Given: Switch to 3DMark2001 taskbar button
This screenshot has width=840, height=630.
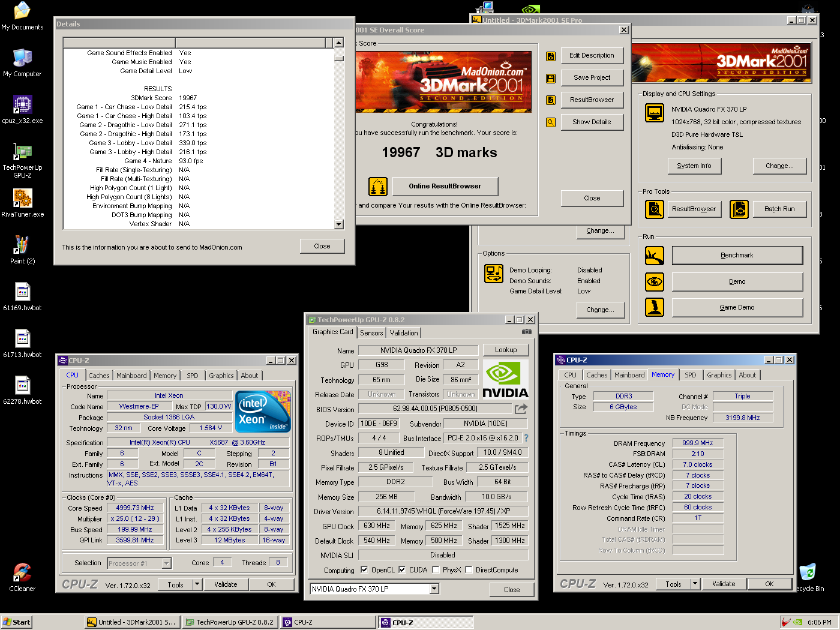Looking at the screenshot, I should [x=132, y=622].
